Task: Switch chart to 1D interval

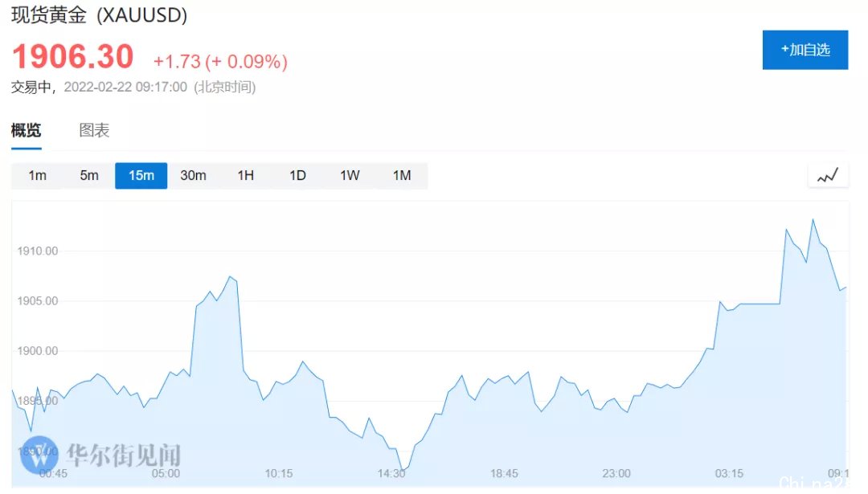Action: coord(297,175)
